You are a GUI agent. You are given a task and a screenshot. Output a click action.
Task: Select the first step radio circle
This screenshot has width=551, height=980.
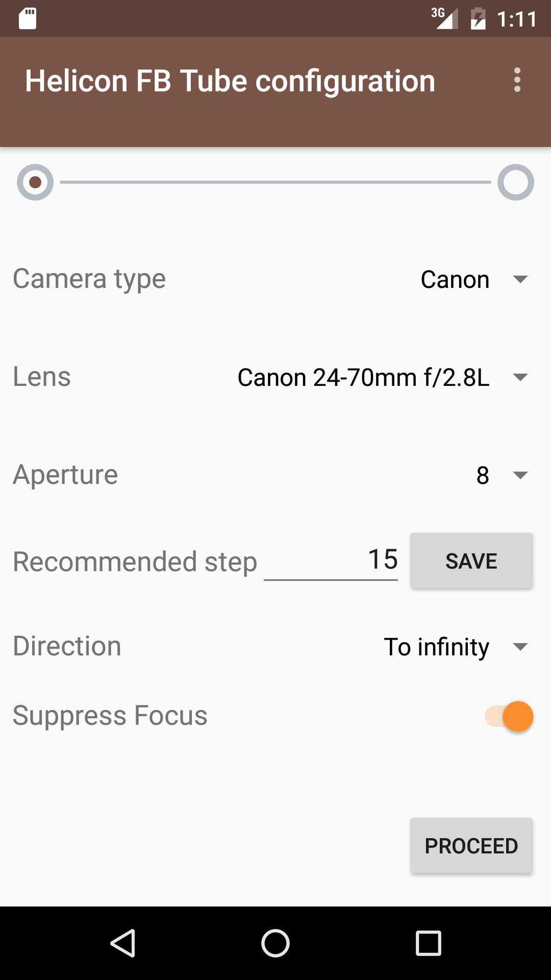pyautogui.click(x=35, y=182)
